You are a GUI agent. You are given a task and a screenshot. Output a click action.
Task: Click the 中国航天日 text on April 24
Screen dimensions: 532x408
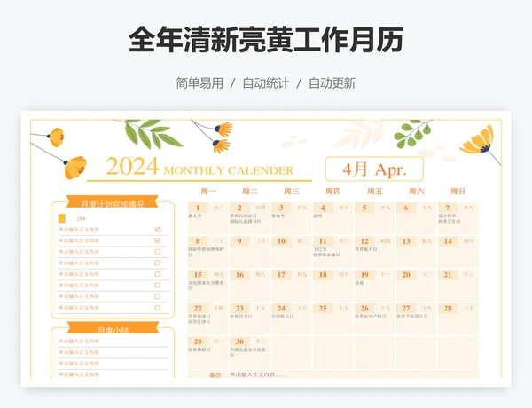coord(283,316)
